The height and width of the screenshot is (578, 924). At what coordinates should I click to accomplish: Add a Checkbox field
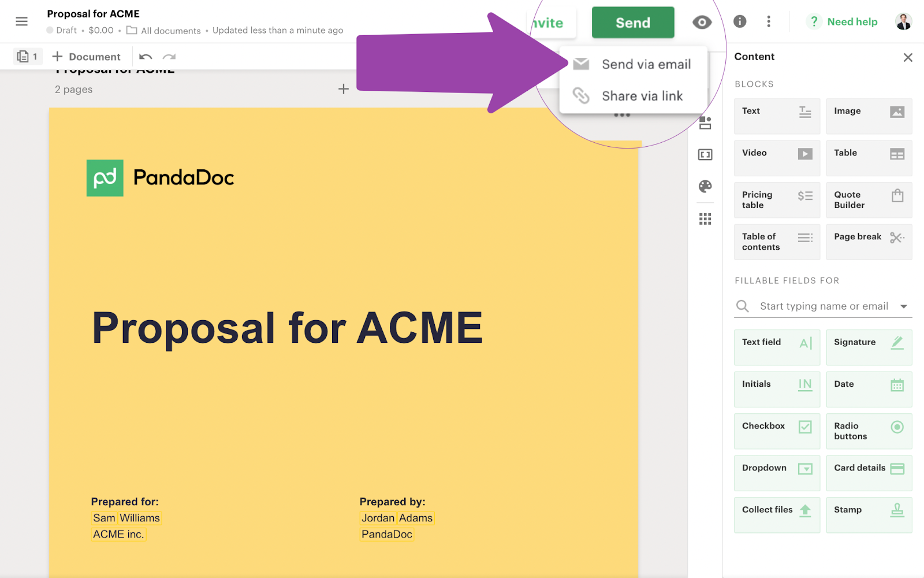click(x=777, y=431)
